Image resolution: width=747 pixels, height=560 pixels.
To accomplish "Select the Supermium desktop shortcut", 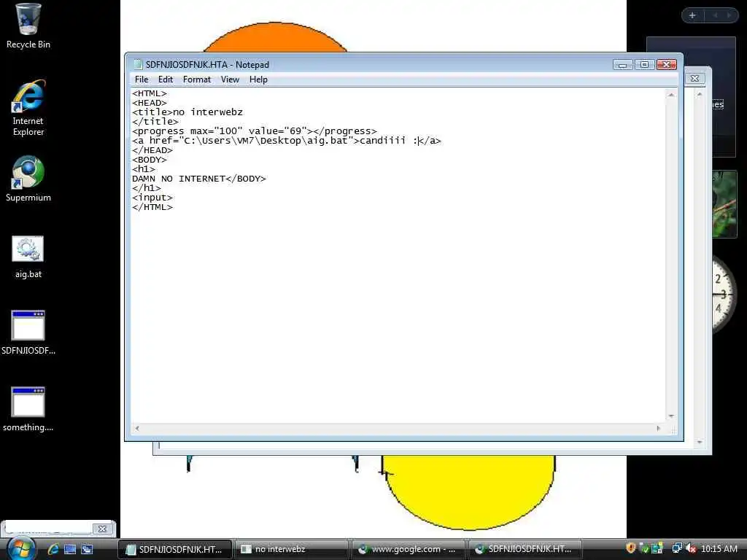I will pos(28,179).
